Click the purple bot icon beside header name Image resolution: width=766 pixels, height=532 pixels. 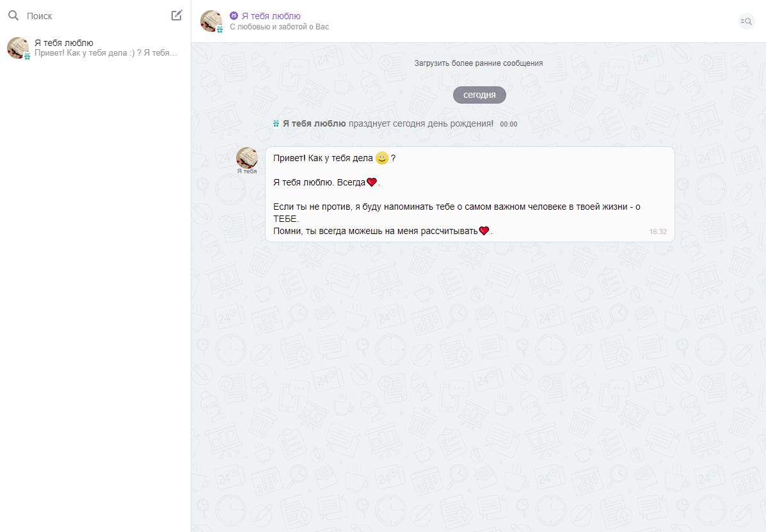point(234,16)
